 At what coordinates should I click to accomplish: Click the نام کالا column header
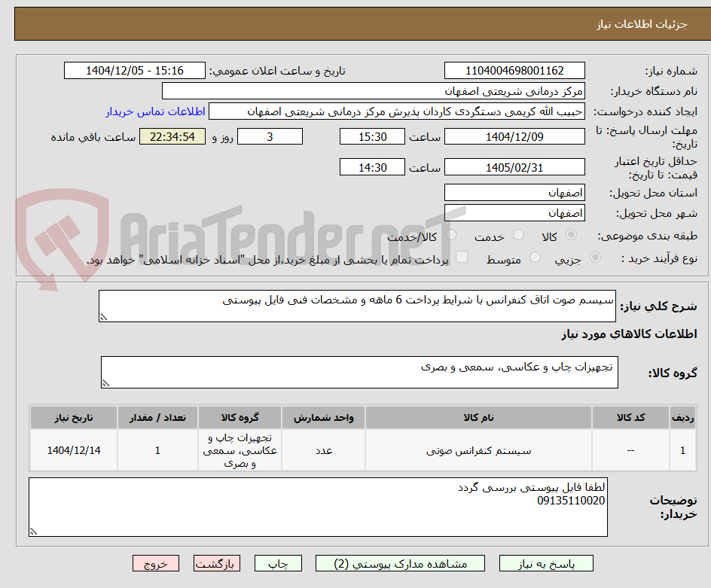[x=478, y=418]
